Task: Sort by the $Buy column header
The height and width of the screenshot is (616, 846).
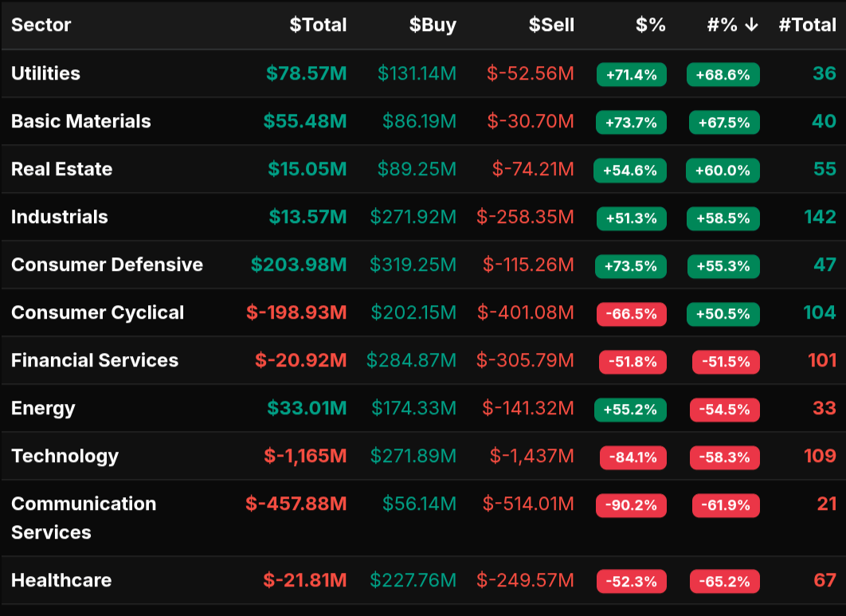Action: (x=433, y=26)
